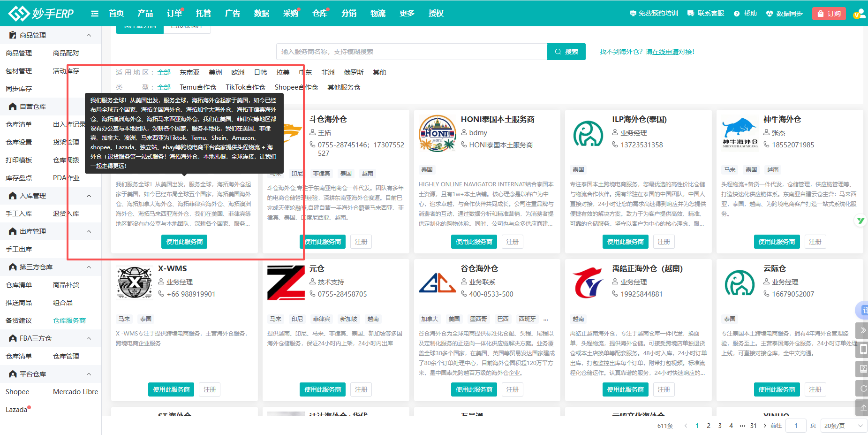
Task: Collapse the 商品管理 sidebar section
Action: coord(89,35)
